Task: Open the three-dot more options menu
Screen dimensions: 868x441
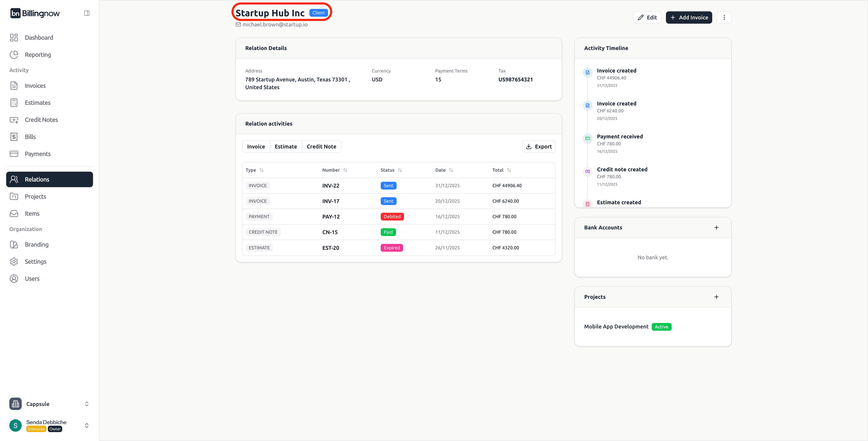Action: point(724,18)
